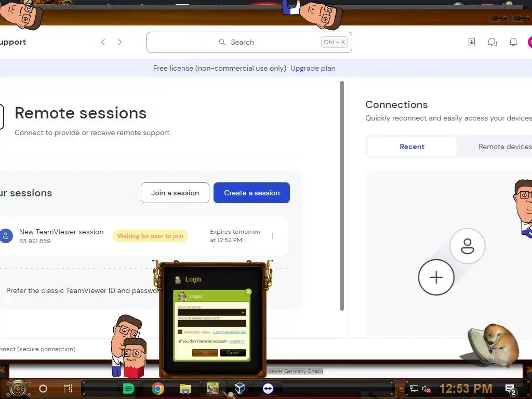
Task: Switch to the Remote devices tab
Action: (505, 147)
